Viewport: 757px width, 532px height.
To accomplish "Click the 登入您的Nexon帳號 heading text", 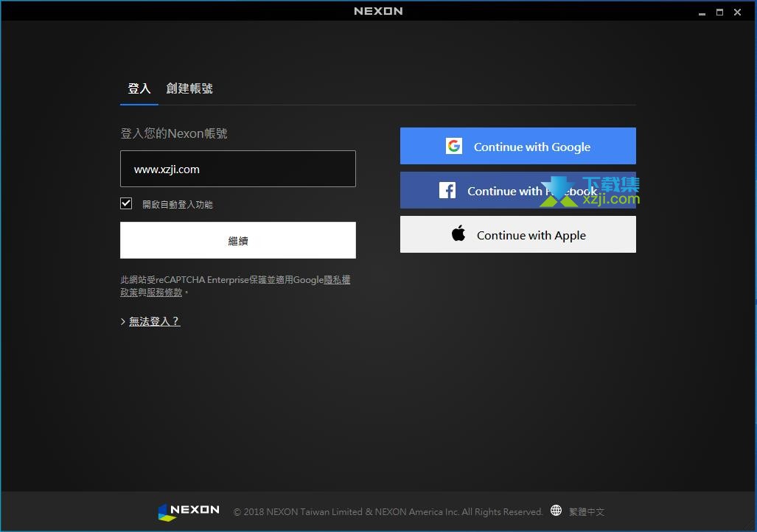I will click(x=174, y=133).
